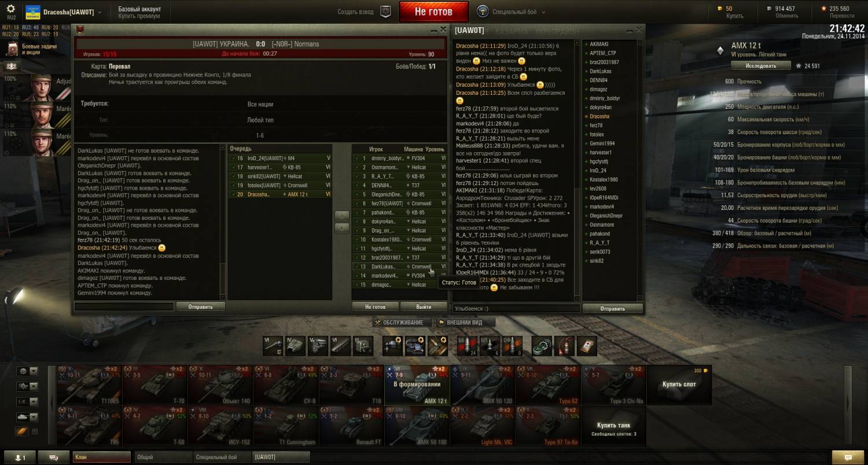868x465 pixels.
Task: Expand the tank type filter dropdown
Action: [x=34, y=416]
